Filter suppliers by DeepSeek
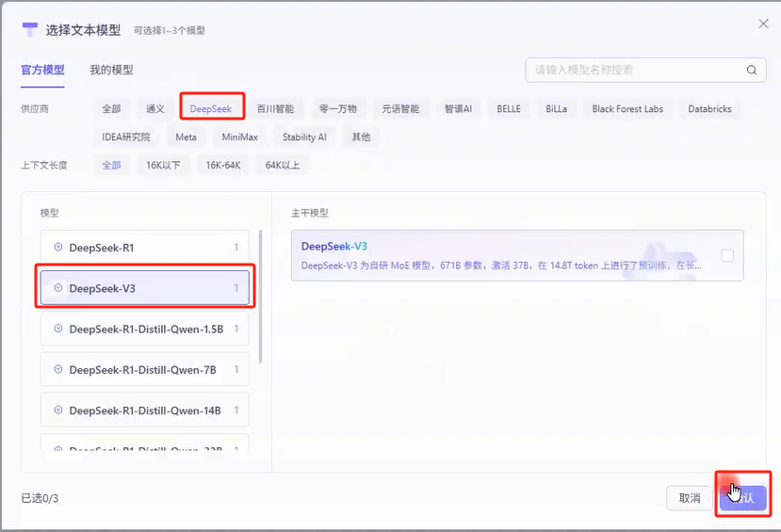 (x=211, y=109)
